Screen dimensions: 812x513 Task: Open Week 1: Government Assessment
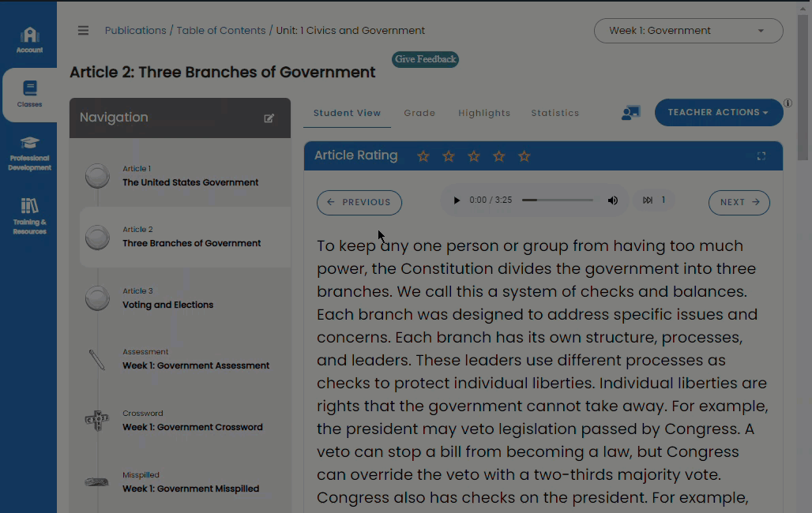point(196,365)
